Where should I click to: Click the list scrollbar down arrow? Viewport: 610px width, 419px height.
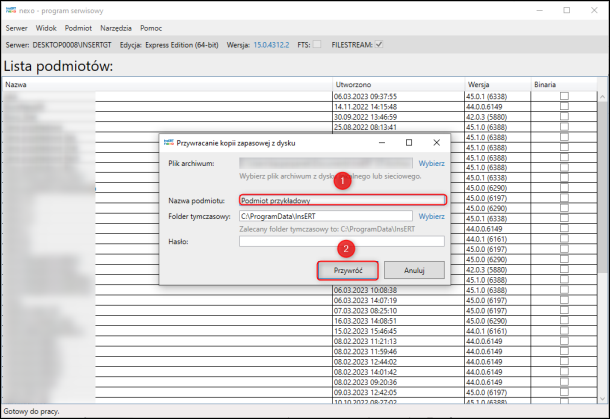coord(603,398)
